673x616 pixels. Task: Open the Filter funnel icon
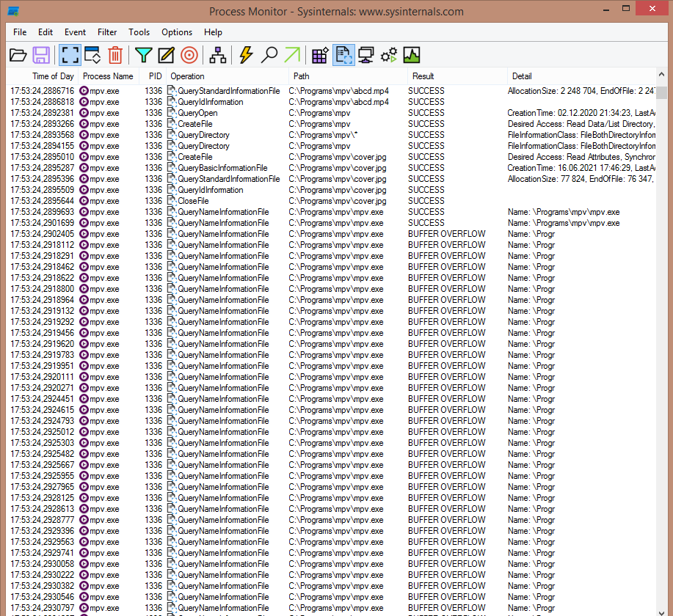tap(143, 55)
